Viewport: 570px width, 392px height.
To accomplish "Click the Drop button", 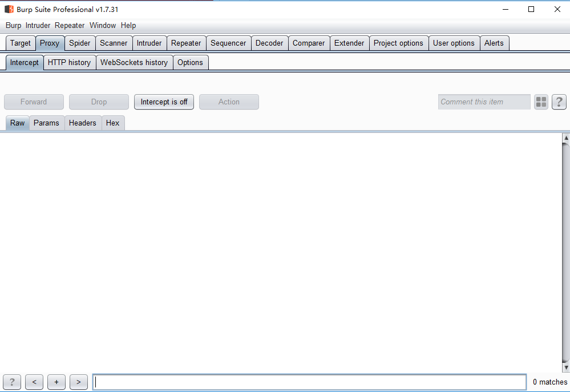I will click(99, 102).
